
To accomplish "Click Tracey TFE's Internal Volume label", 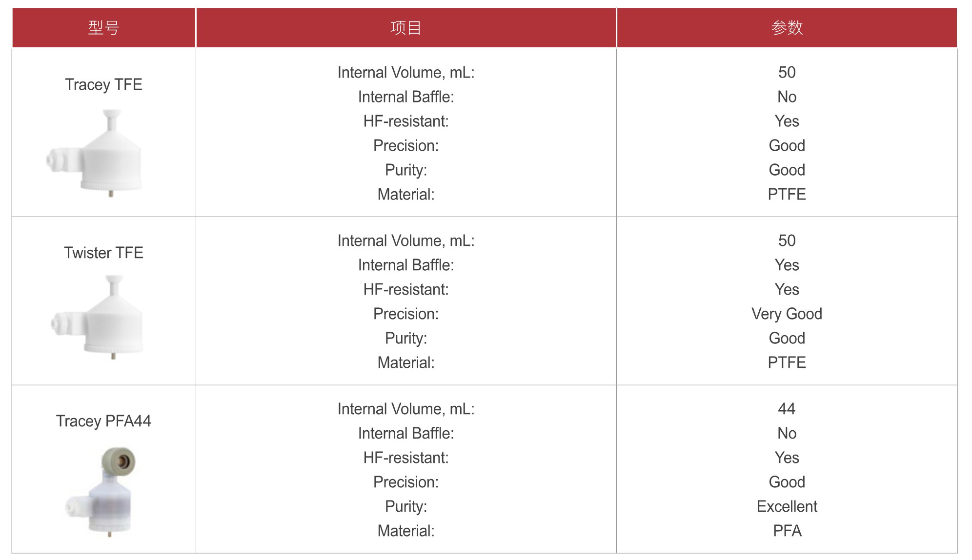I will (x=406, y=72).
